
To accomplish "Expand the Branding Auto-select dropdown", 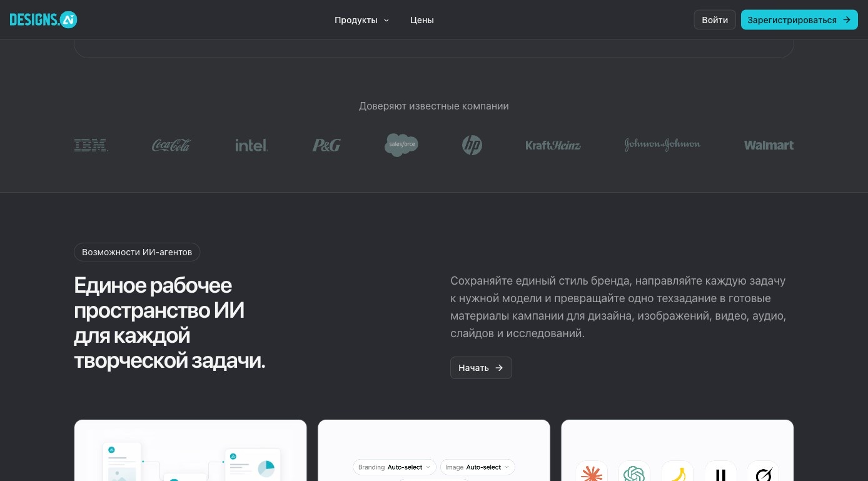I will (x=395, y=467).
